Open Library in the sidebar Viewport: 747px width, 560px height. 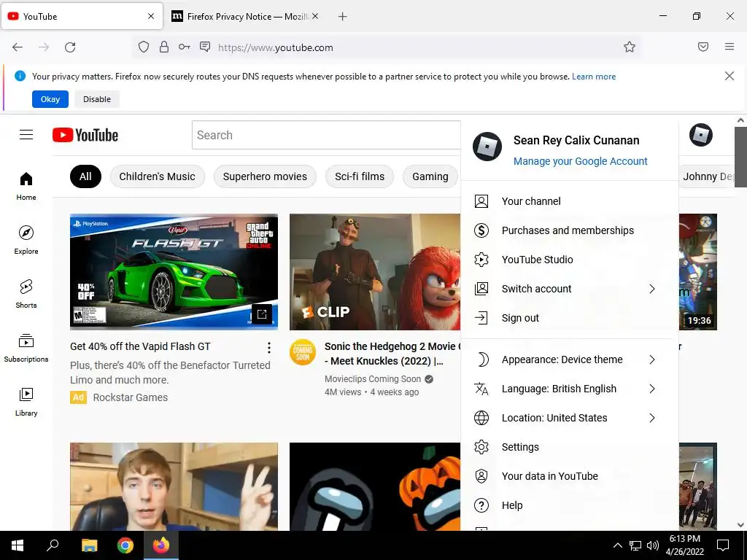click(26, 402)
